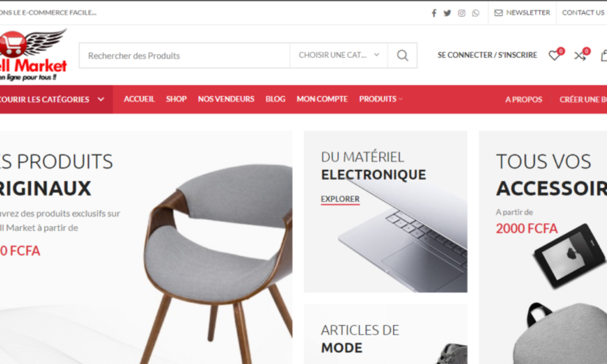Click the Sell Market logo
The height and width of the screenshot is (364, 607).
[x=33, y=55]
